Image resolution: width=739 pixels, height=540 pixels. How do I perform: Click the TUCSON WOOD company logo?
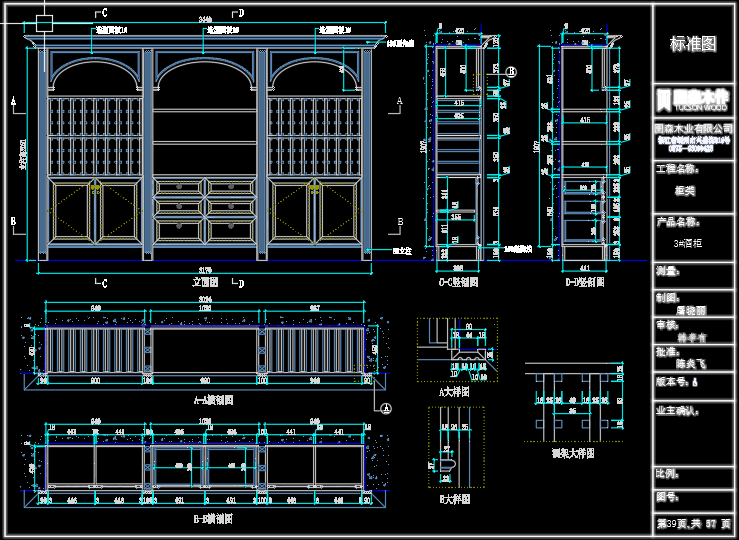693,100
